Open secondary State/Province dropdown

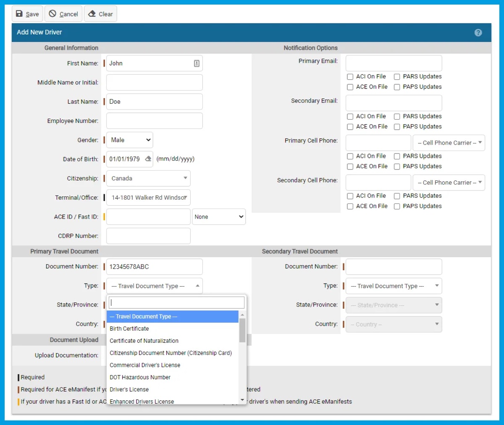pos(394,305)
